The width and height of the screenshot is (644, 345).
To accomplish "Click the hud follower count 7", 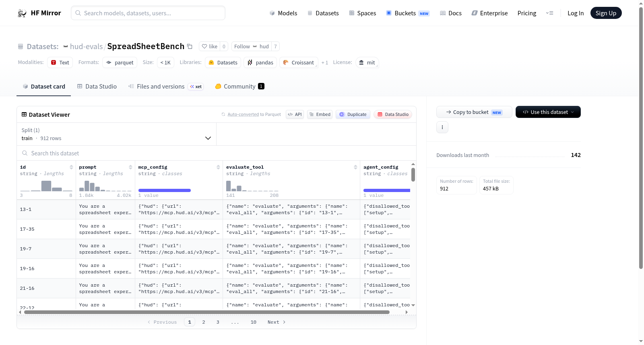I will tap(275, 46).
